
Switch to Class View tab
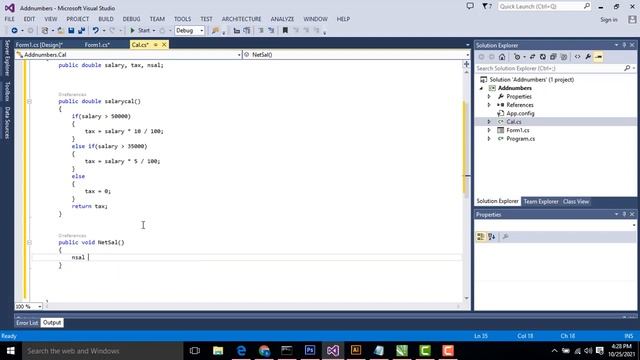pyautogui.click(x=576, y=202)
